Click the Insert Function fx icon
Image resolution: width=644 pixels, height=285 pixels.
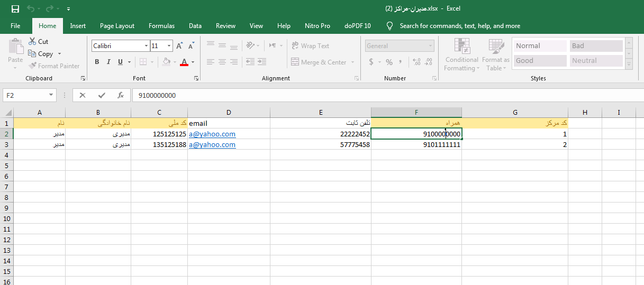click(x=121, y=95)
